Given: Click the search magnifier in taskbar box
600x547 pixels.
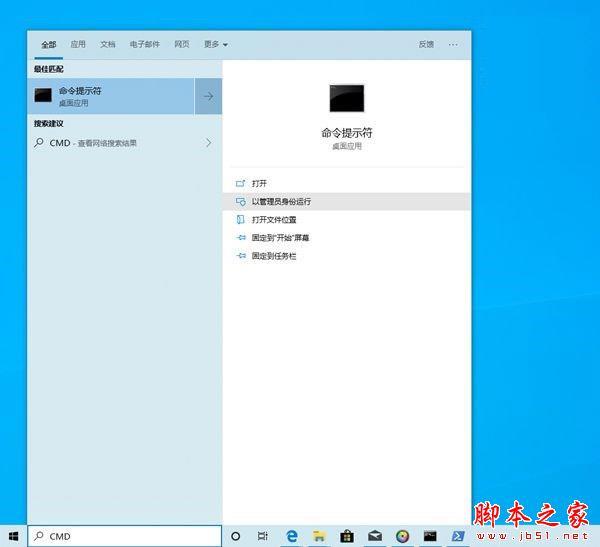Looking at the screenshot, I should (x=39, y=536).
